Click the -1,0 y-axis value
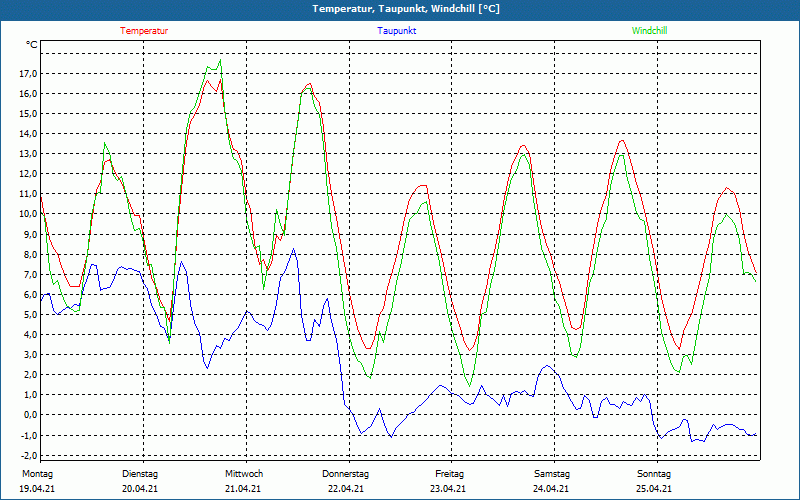The image size is (800, 500). coord(29,435)
